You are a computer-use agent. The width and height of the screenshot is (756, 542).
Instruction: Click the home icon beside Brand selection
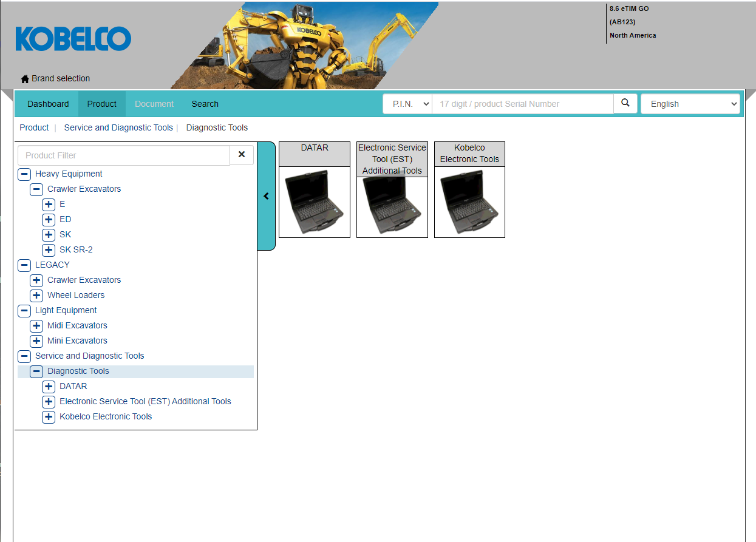[25, 79]
